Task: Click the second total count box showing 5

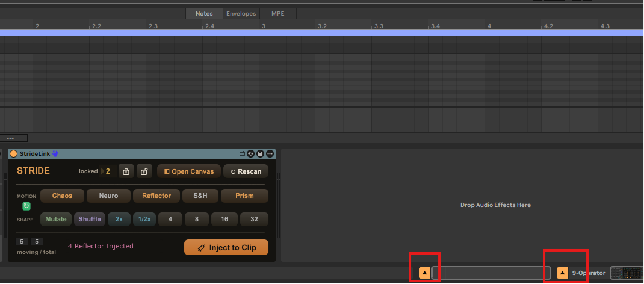Action: click(37, 242)
